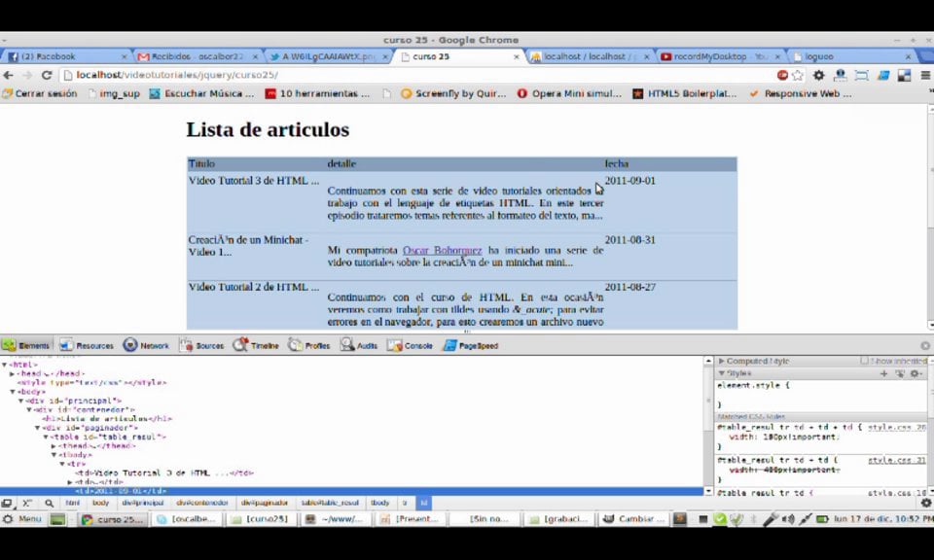Select the td Video Tutorial 3 DOM node

pos(164,473)
